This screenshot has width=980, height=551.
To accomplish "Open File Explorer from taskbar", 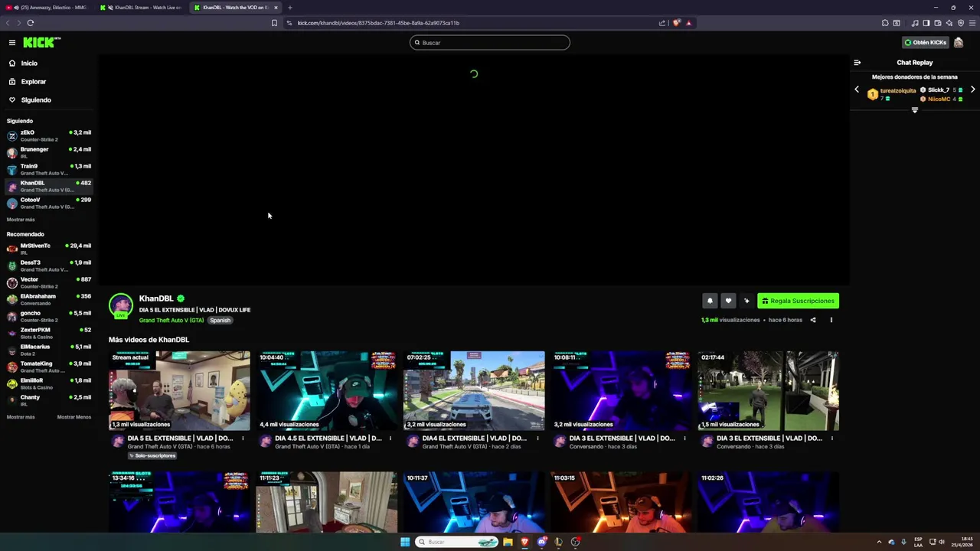I will (508, 542).
